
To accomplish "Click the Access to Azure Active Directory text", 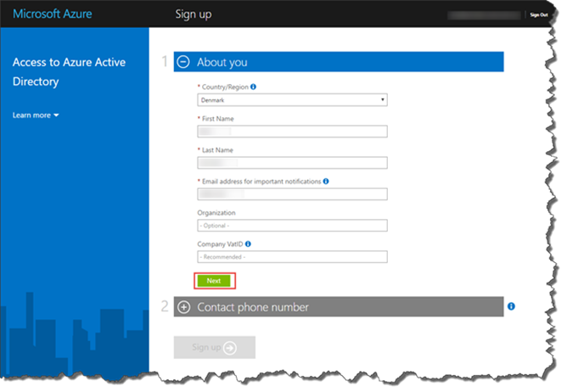I will [x=69, y=72].
